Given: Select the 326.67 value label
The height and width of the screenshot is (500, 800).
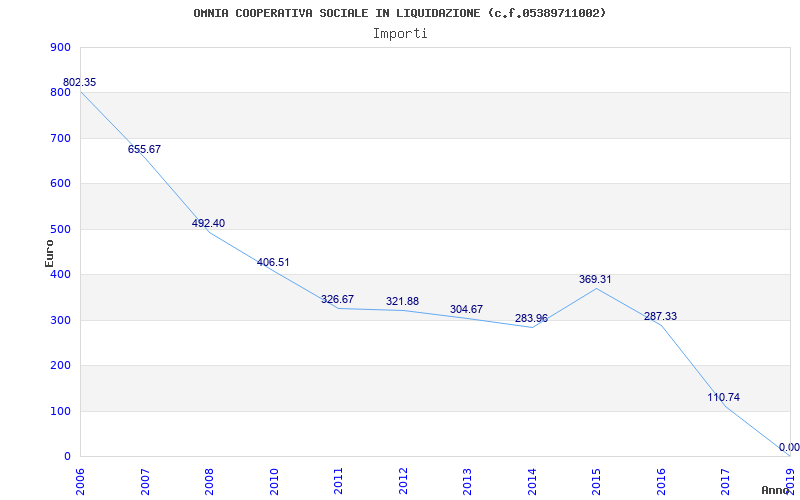Looking at the screenshot, I should pos(337,299).
